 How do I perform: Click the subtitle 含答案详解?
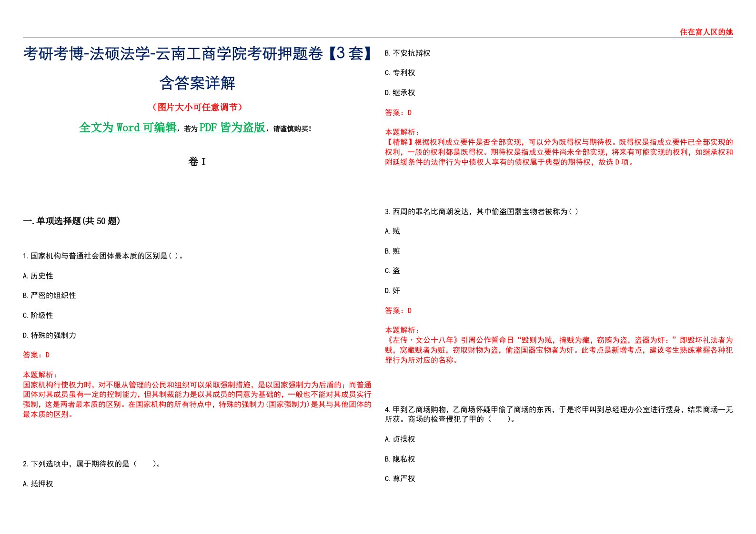coord(197,83)
